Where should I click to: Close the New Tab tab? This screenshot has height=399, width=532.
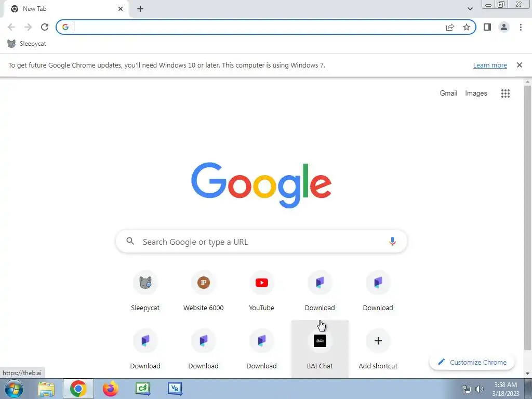pos(121,9)
